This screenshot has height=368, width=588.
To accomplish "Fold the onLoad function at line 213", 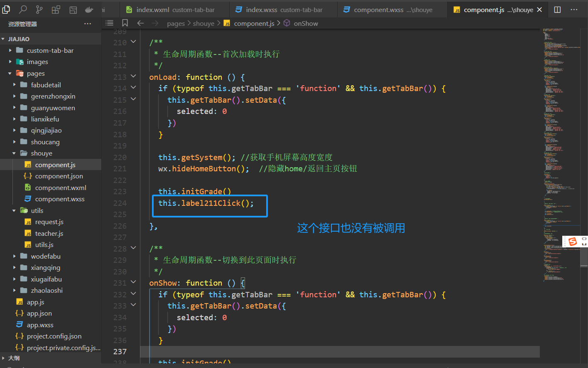I will pyautogui.click(x=133, y=76).
